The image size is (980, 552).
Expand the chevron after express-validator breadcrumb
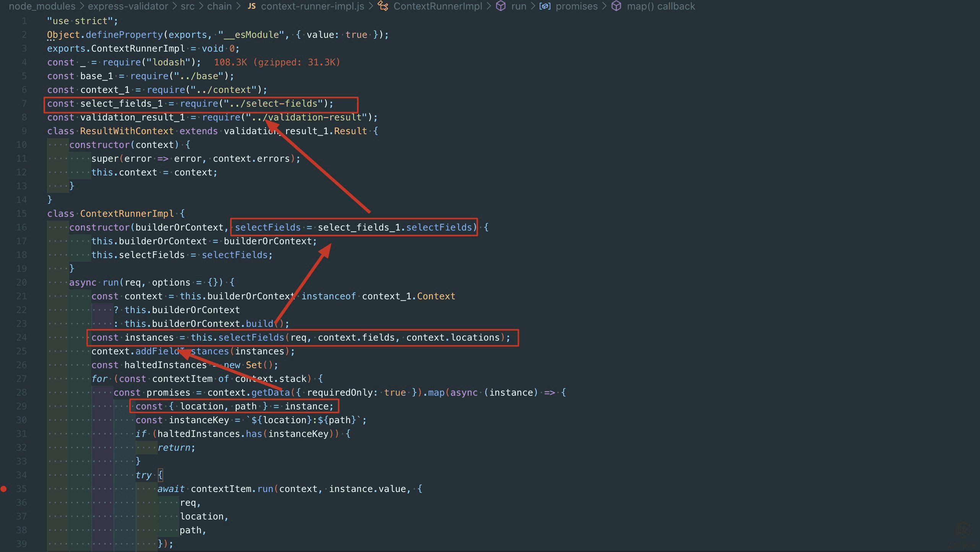coord(174,6)
